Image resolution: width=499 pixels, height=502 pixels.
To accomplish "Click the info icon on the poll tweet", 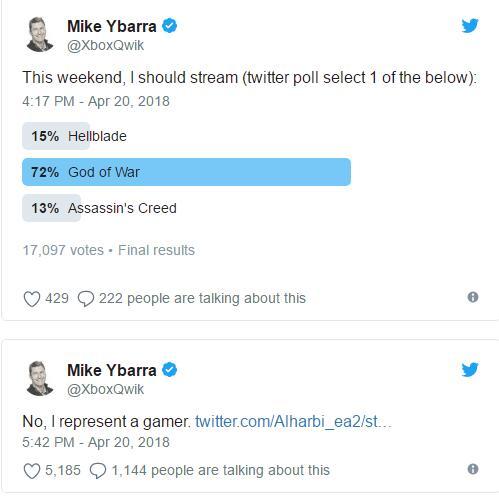I will pyautogui.click(x=473, y=297).
